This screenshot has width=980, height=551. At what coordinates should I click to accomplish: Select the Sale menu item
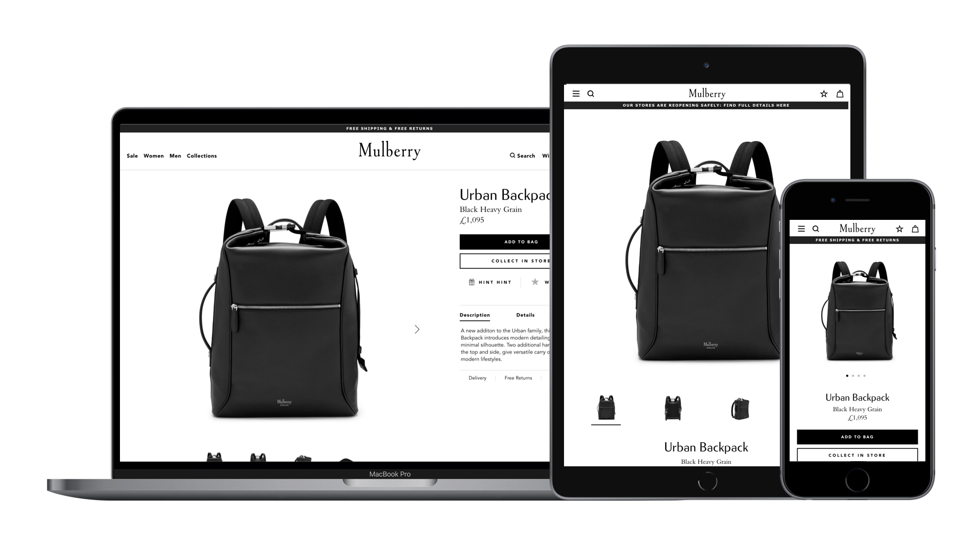click(x=132, y=156)
